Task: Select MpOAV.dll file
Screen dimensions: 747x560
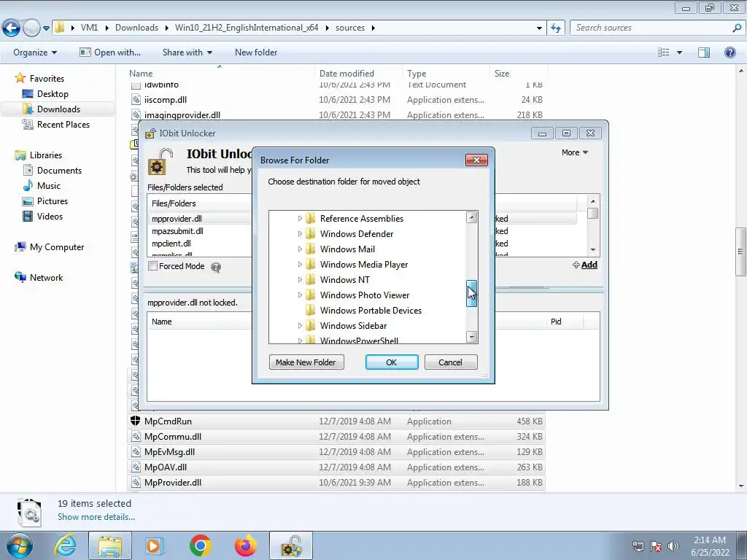Action: pyautogui.click(x=336, y=467)
